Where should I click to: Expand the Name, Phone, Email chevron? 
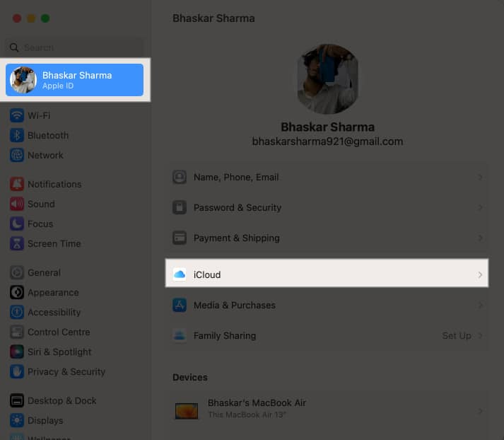pos(480,178)
